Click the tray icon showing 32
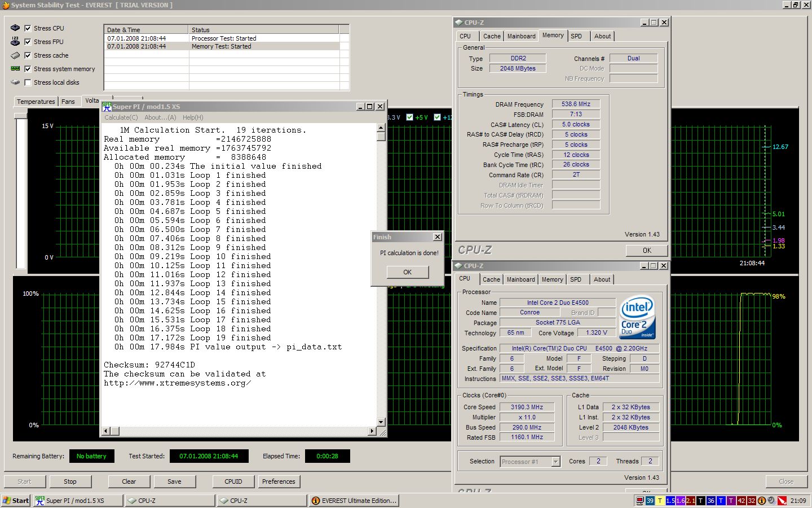Viewport: 812px width, 508px height. [x=752, y=501]
